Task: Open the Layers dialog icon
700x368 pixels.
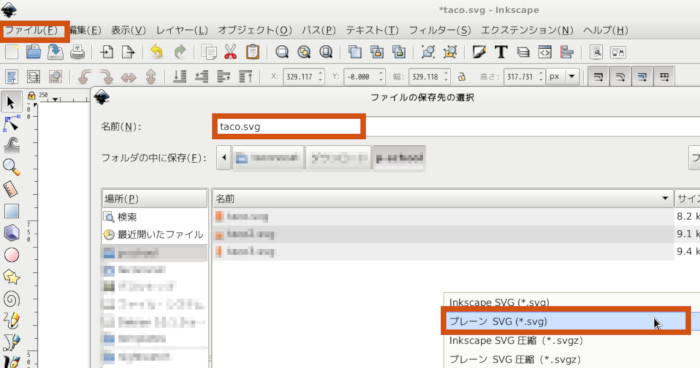Action: point(523,52)
